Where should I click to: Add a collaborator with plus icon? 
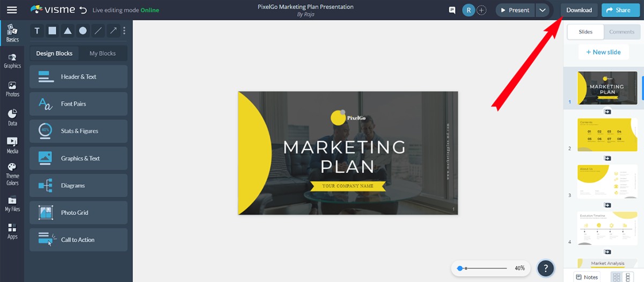coord(482,10)
